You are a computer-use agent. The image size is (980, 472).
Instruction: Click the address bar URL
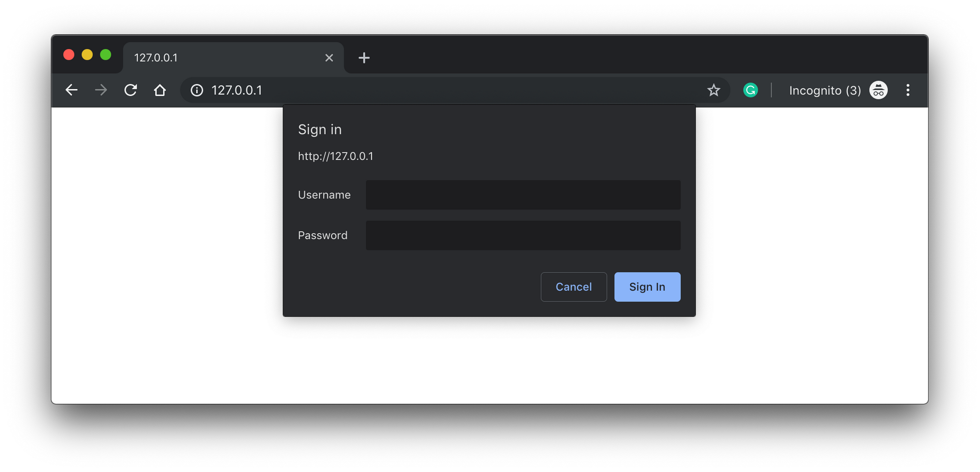click(237, 90)
